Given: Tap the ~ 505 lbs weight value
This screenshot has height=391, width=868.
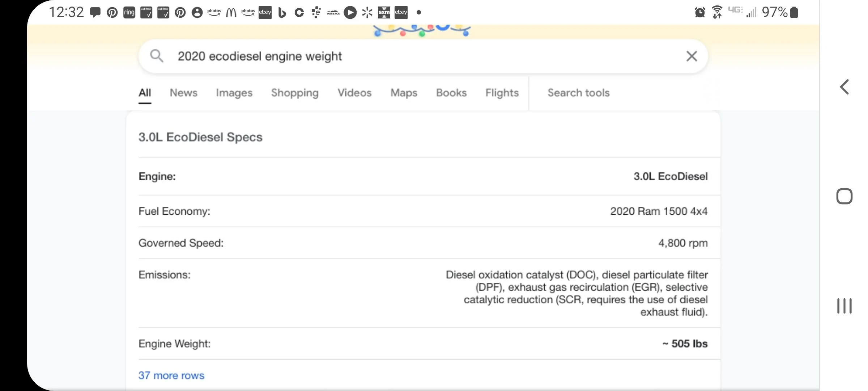Looking at the screenshot, I should point(685,344).
